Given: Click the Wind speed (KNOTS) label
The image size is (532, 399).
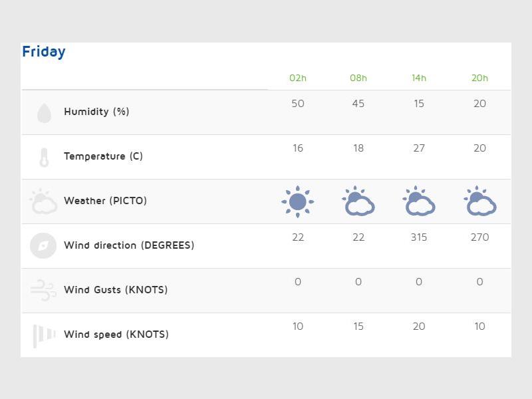Looking at the screenshot, I should 116,334.
